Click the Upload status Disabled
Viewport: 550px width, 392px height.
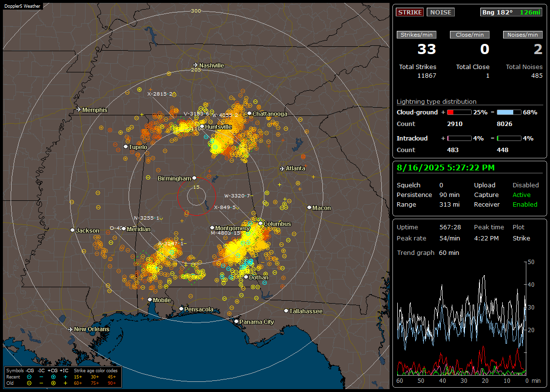pos(525,185)
